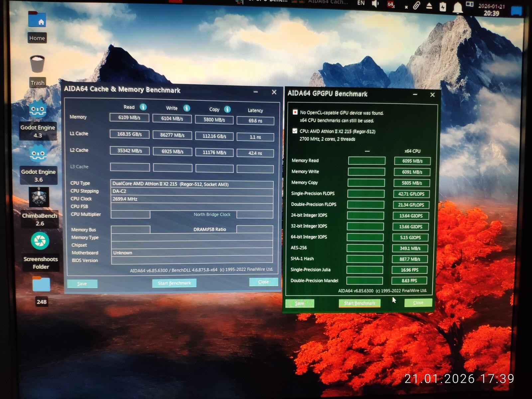The image size is (532, 399).
Task: Click the L2 Cache Read value 35342 MB/s
Action: [130, 151]
